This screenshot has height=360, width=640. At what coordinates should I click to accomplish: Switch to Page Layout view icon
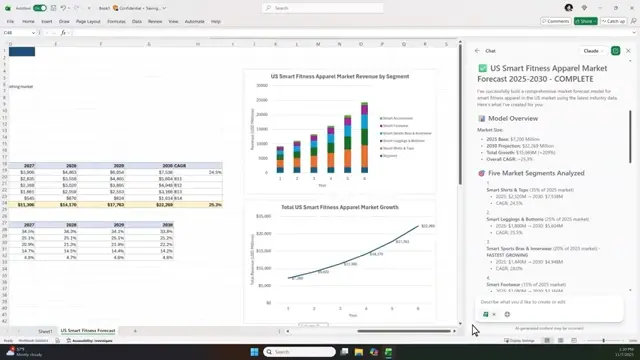pos(560,340)
